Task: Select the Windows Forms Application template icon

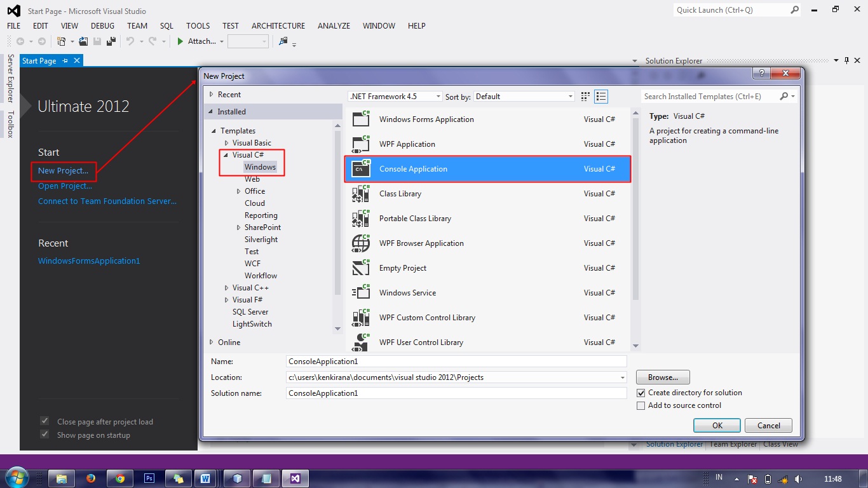Action: 361,119
